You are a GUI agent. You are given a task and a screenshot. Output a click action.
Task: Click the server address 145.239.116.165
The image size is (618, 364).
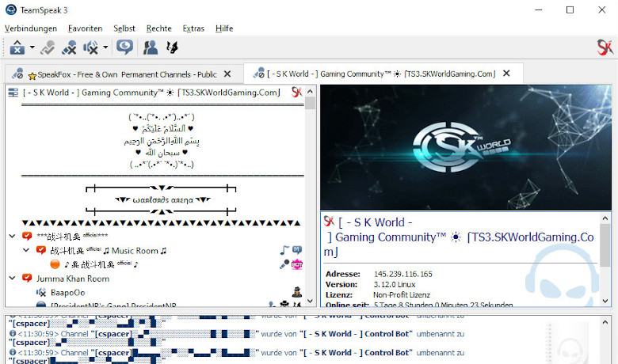pyautogui.click(x=402, y=274)
